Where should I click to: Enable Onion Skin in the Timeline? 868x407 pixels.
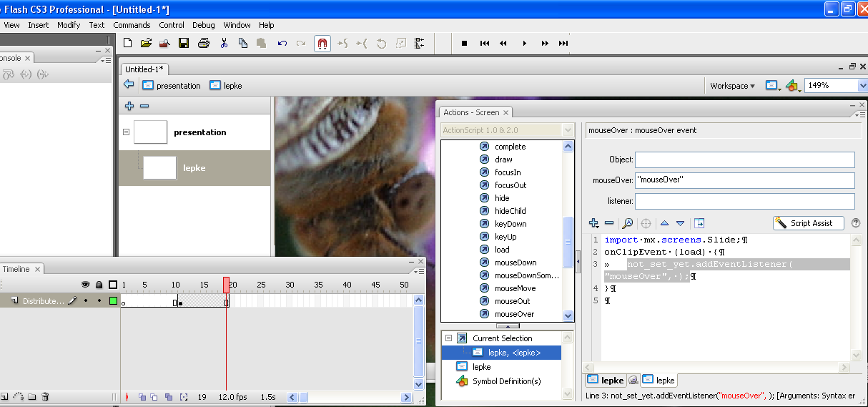click(142, 397)
